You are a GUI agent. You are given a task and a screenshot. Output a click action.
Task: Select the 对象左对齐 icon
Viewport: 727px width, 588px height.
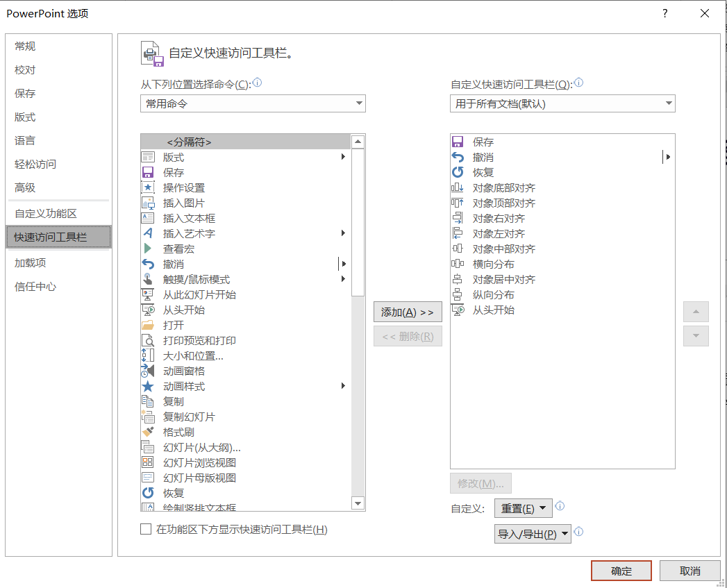[457, 233]
